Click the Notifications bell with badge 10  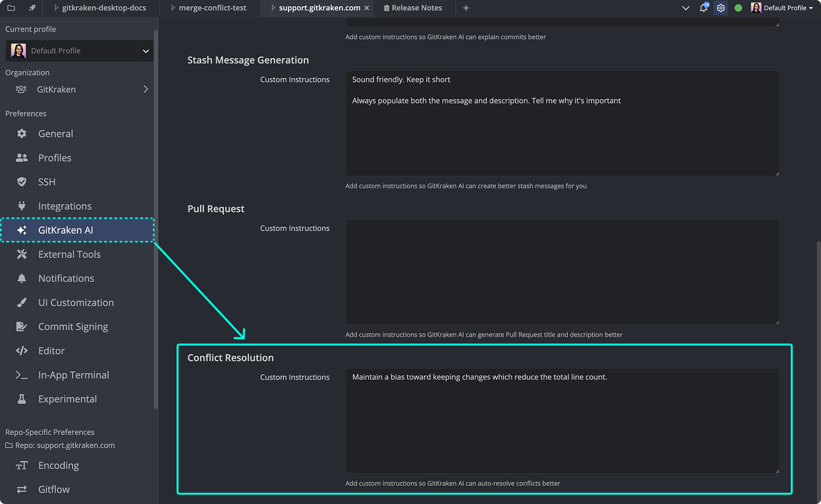pos(703,8)
